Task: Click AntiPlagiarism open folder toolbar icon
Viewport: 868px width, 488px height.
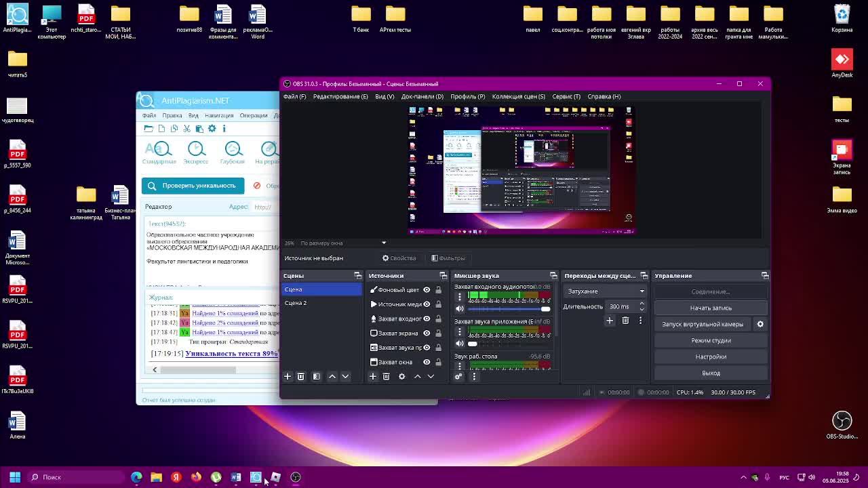Action: tap(149, 128)
